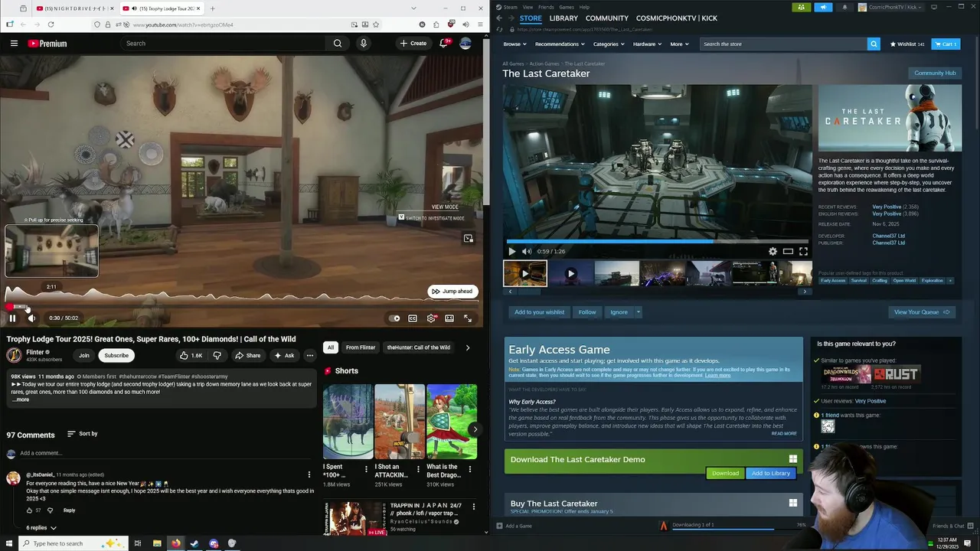Click Steam store search field
980x551 pixels.
784,44
